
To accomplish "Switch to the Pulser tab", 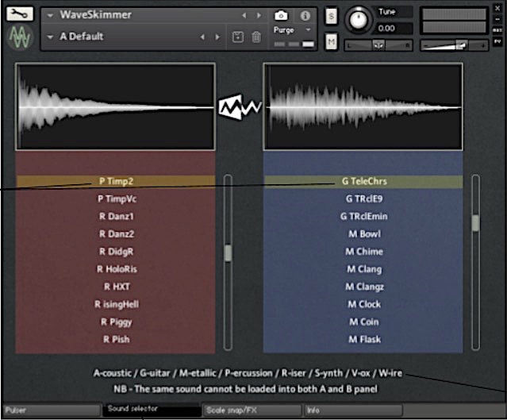I will click(52, 410).
